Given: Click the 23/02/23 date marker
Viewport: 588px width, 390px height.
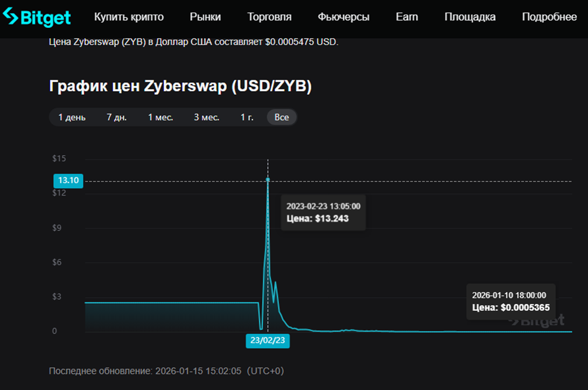Looking at the screenshot, I should click(267, 341).
